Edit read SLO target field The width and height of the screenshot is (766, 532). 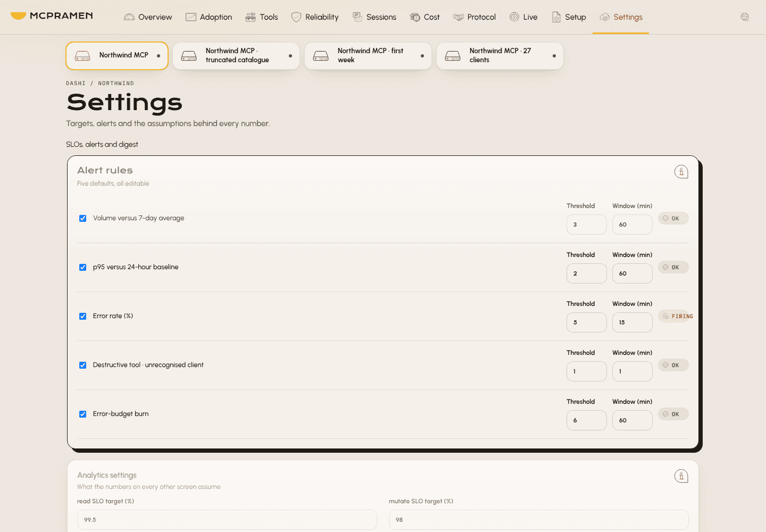[227, 520]
